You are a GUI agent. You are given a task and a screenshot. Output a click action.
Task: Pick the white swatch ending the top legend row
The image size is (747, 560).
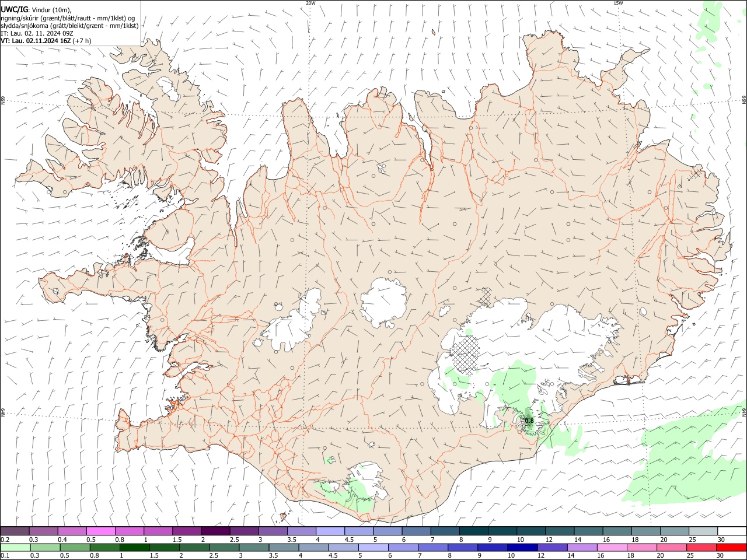(732, 531)
